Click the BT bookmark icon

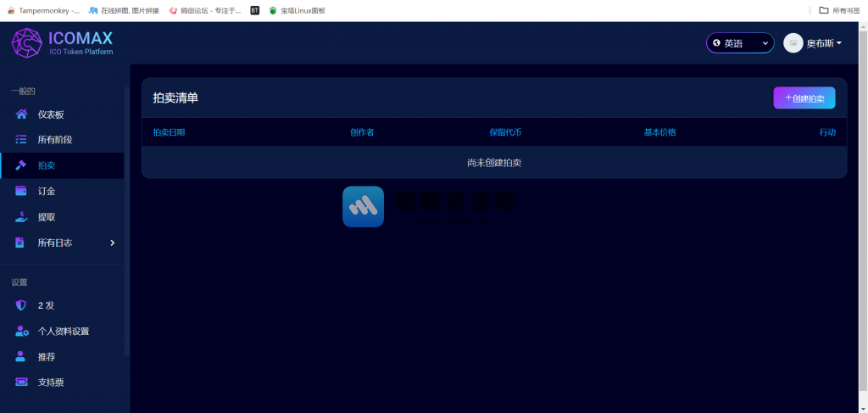click(x=254, y=10)
